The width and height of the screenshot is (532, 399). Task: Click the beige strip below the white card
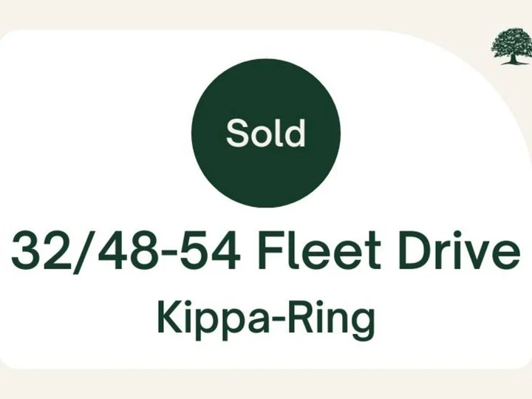266,384
